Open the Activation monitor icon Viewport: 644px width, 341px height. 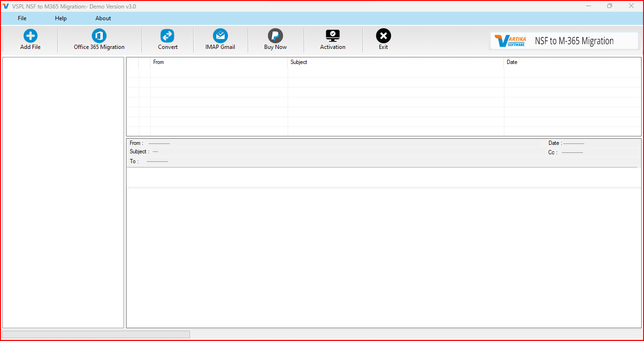click(333, 36)
